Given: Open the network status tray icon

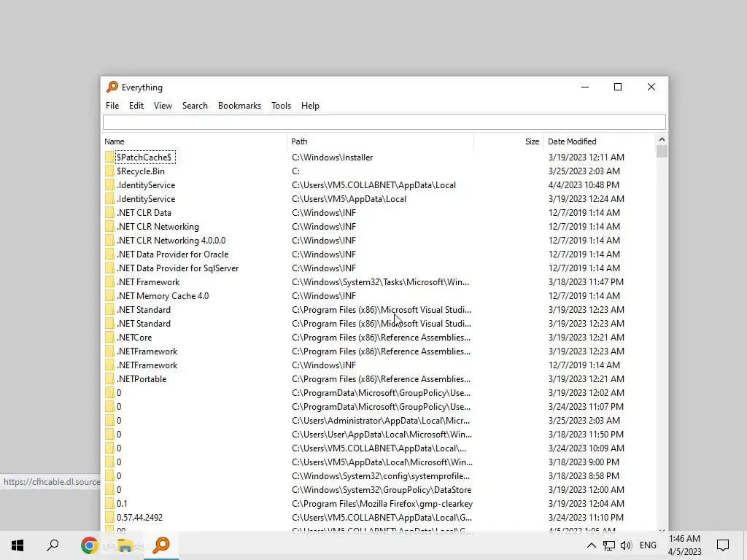Looking at the screenshot, I should [x=609, y=545].
